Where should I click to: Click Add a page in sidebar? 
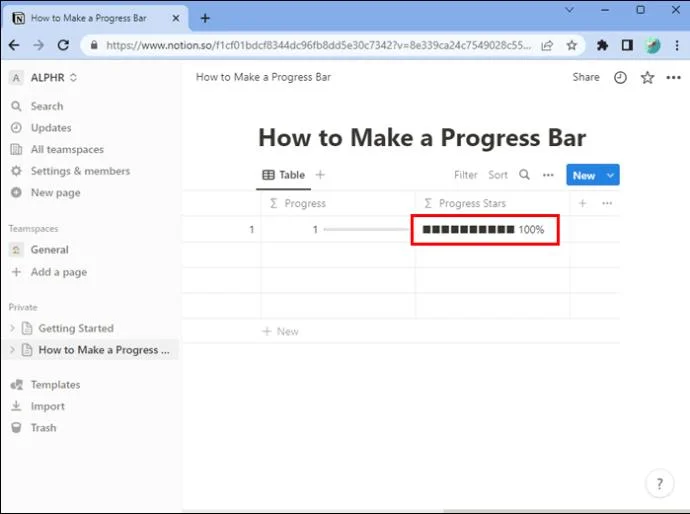tap(59, 272)
